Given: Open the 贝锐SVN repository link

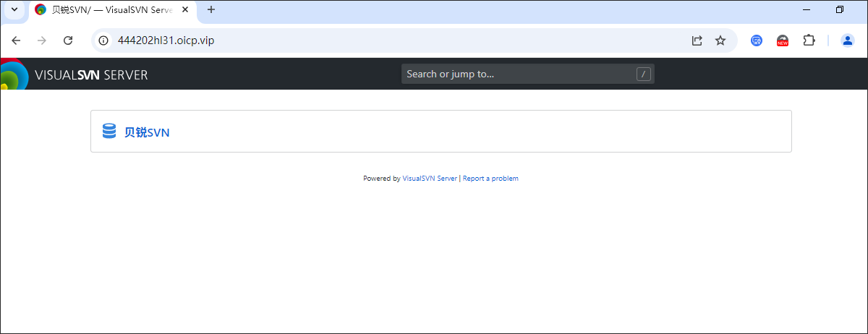Looking at the screenshot, I should 147,132.
